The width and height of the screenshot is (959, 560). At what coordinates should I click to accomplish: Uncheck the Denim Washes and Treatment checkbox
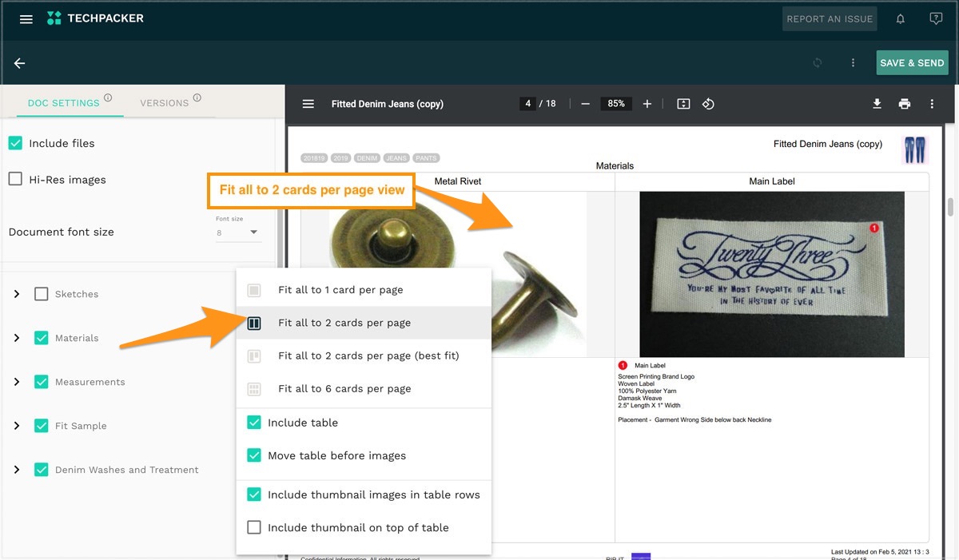pyautogui.click(x=42, y=470)
